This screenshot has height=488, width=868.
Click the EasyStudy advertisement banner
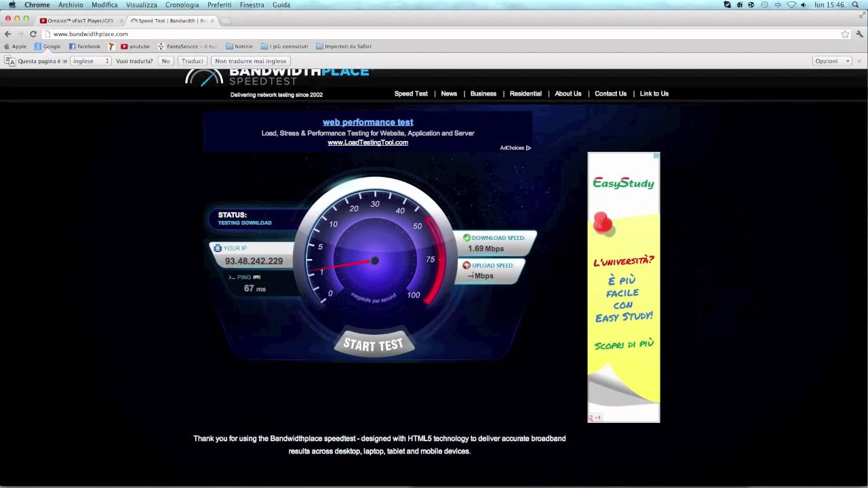coord(623,287)
